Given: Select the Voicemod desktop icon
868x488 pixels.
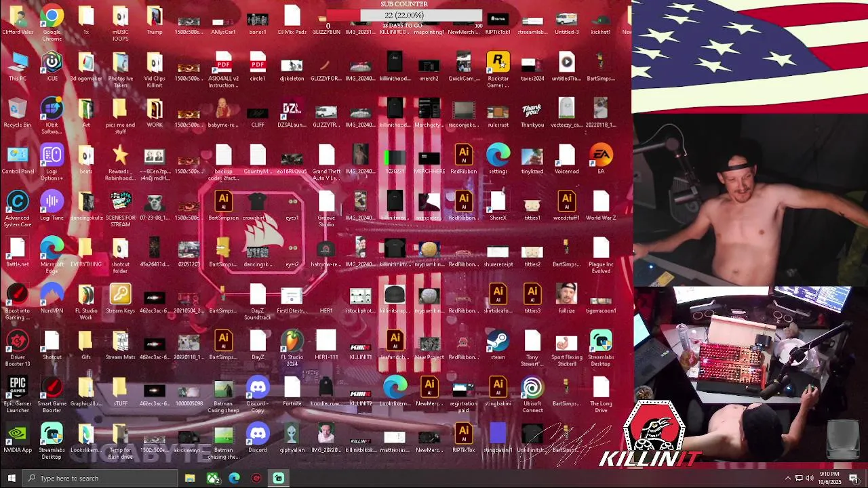Looking at the screenshot, I should point(566,155).
